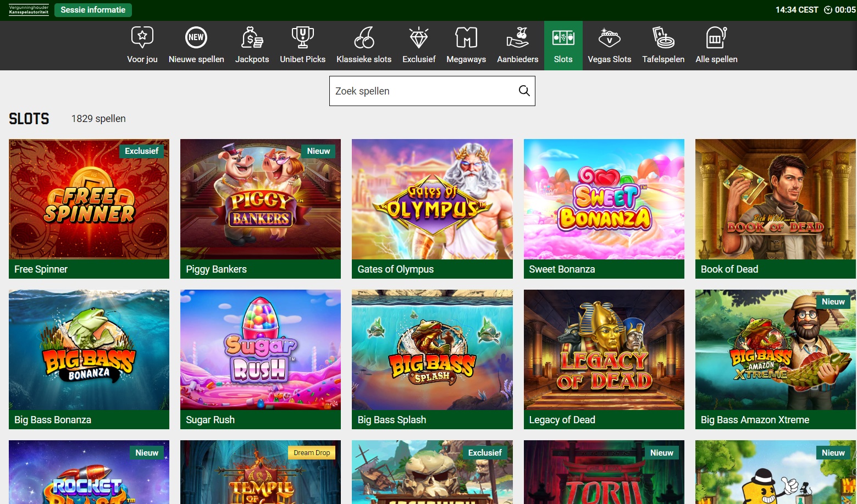Click the Kansspelautoriteit license logo

(x=29, y=10)
